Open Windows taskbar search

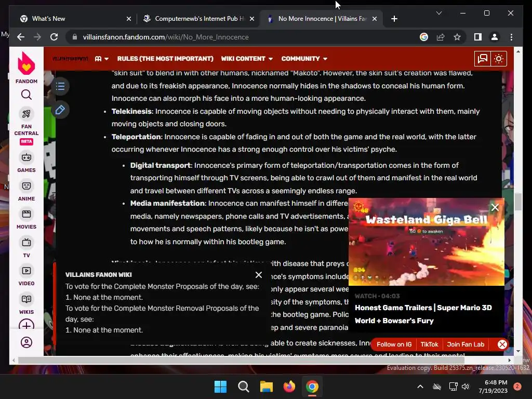click(243, 387)
